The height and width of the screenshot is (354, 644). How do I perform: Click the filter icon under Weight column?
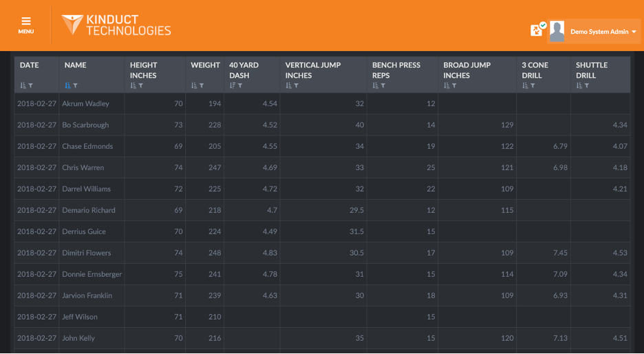(x=202, y=85)
